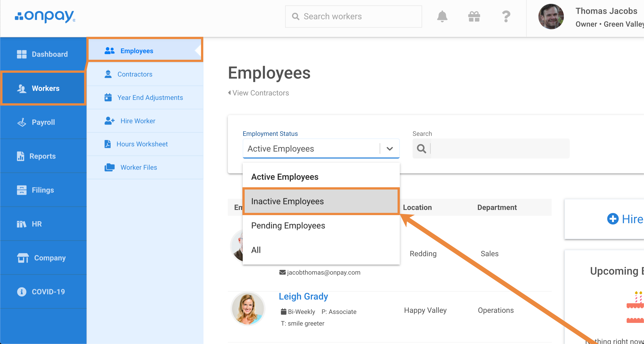Open the gift rewards icon
The height and width of the screenshot is (344, 644).
[x=474, y=16]
